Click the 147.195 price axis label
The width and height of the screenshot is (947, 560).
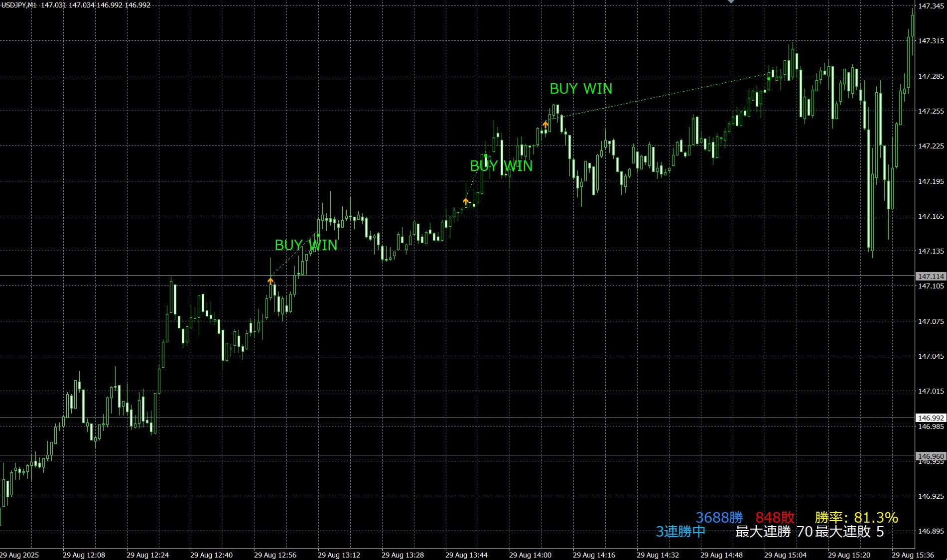[x=931, y=181]
